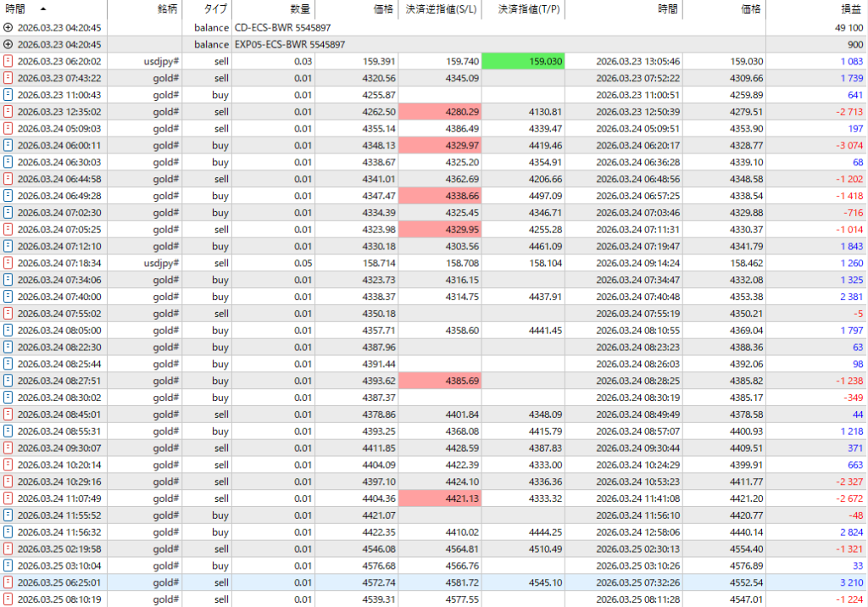Sort trades by 損益 column header
The height and width of the screenshot is (607, 868).
[849, 8]
